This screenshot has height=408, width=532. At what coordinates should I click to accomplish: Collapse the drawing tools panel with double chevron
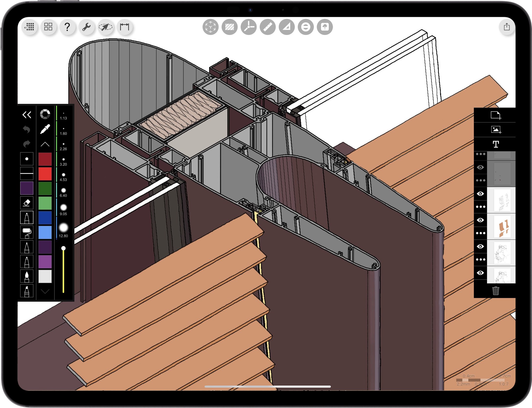pos(27,114)
